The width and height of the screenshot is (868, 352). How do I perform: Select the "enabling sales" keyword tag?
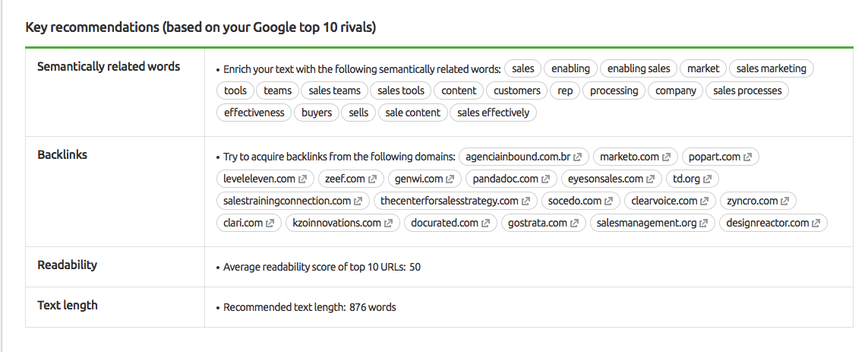[639, 68]
